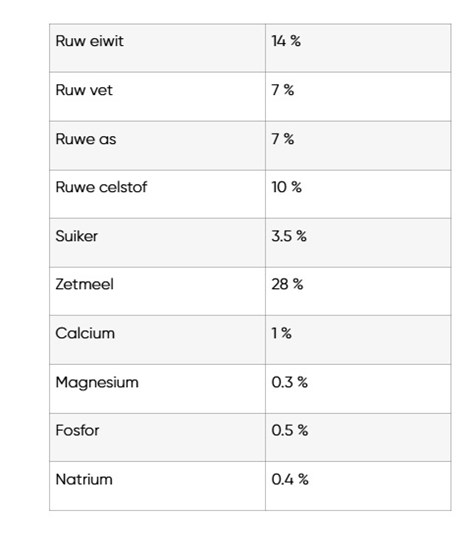Click the Suiker row label
This screenshot has height=560, width=475.
click(x=76, y=236)
